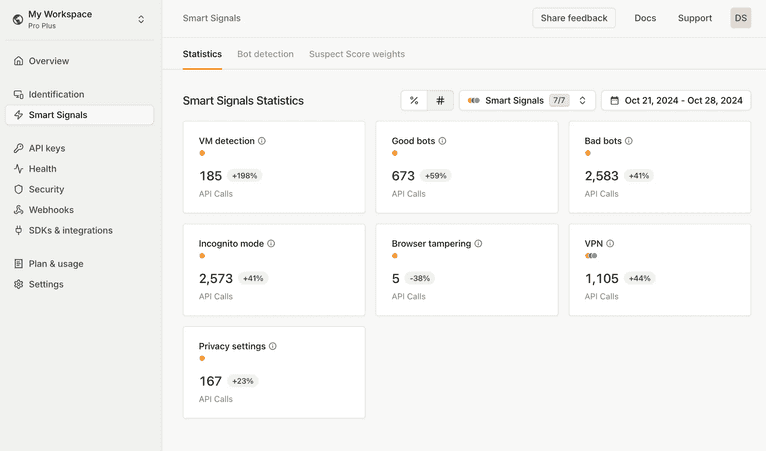Image resolution: width=766 pixels, height=451 pixels.
Task: Switch to the Bot detection tab
Action: [265, 54]
